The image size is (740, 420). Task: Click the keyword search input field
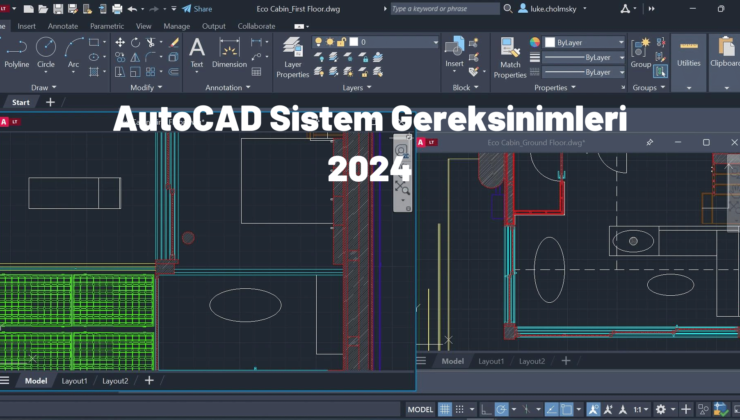[445, 8]
